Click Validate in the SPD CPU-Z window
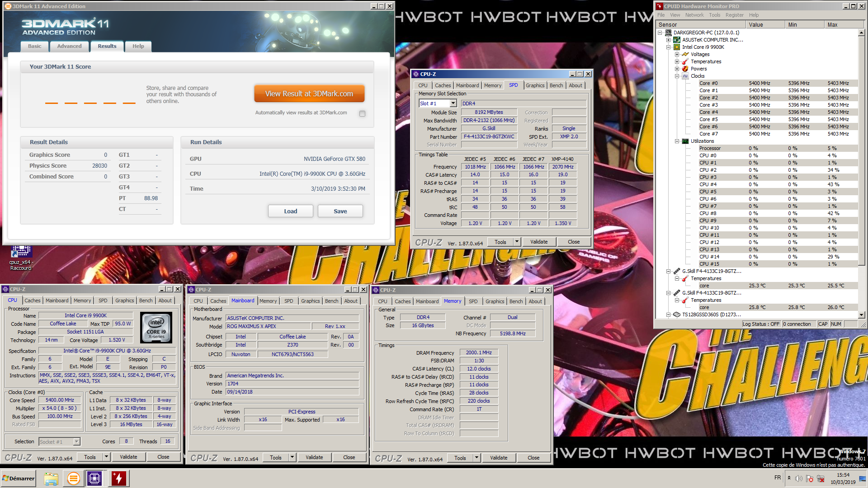Viewport: 868px width, 488px height. 539,242
